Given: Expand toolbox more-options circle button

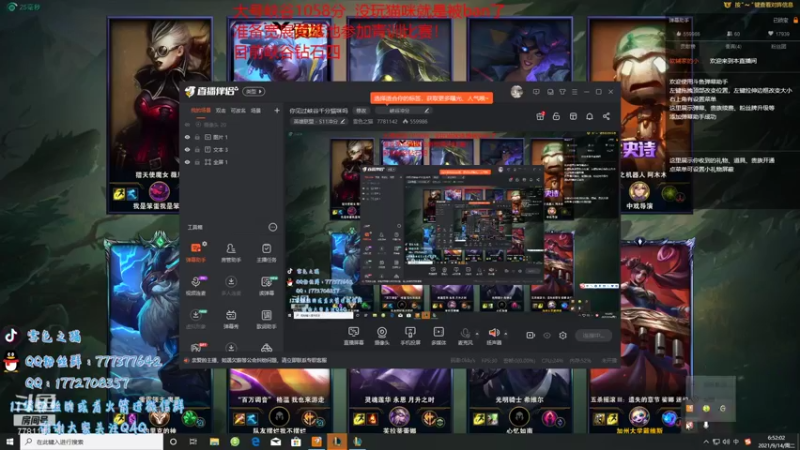Looking at the screenshot, I should tap(272, 227).
